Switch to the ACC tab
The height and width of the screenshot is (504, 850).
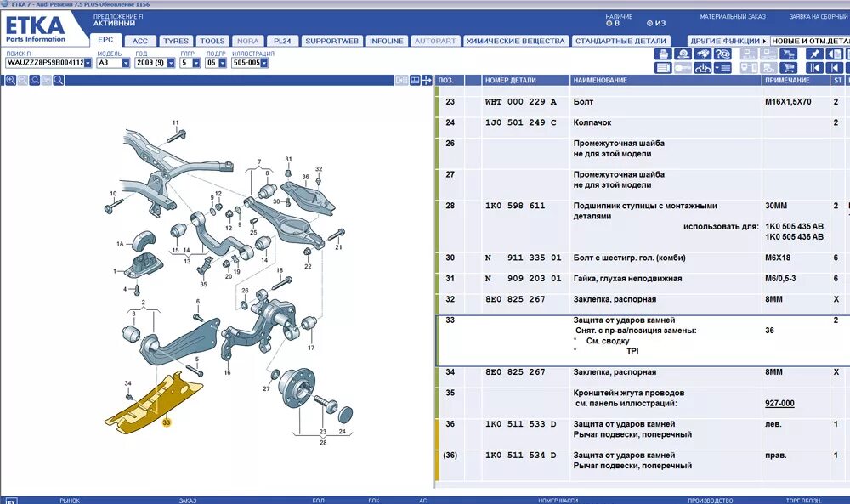coord(140,41)
